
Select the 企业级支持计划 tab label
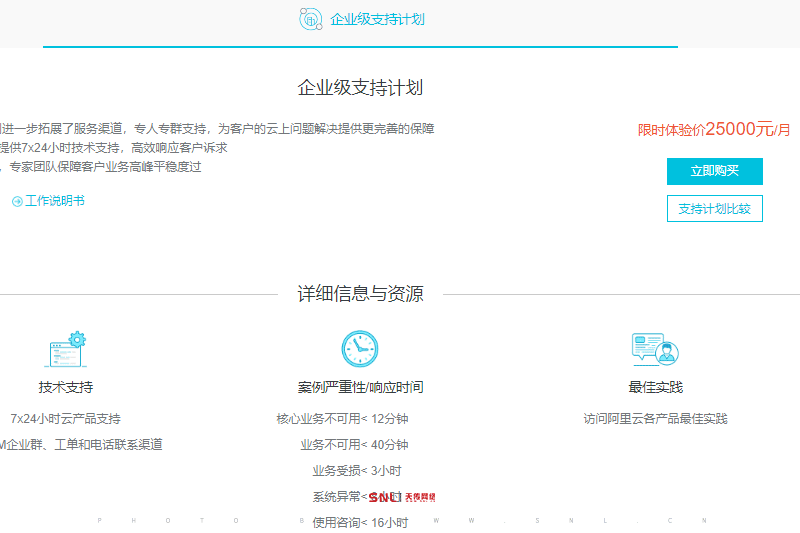click(377, 19)
